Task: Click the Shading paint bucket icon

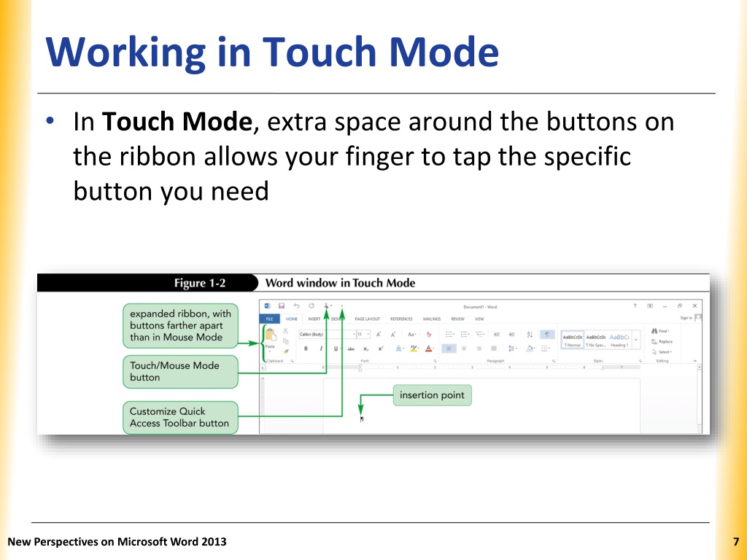Action: pos(530,349)
